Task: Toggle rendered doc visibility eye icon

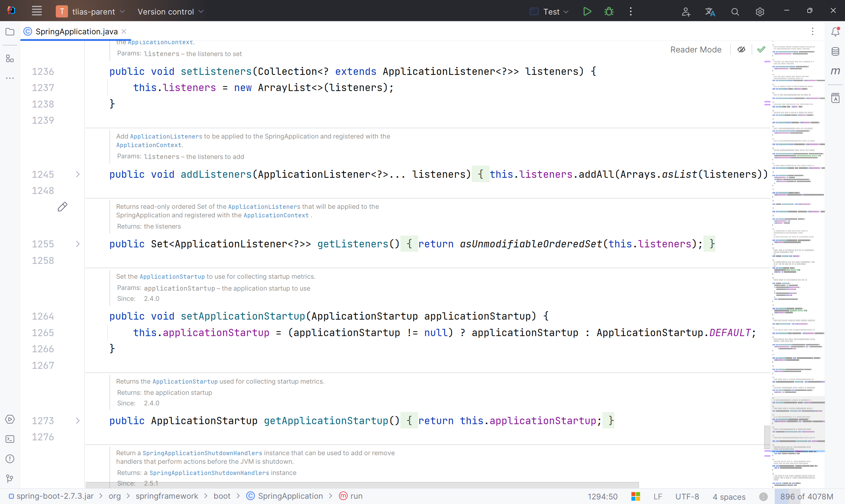Action: point(741,49)
